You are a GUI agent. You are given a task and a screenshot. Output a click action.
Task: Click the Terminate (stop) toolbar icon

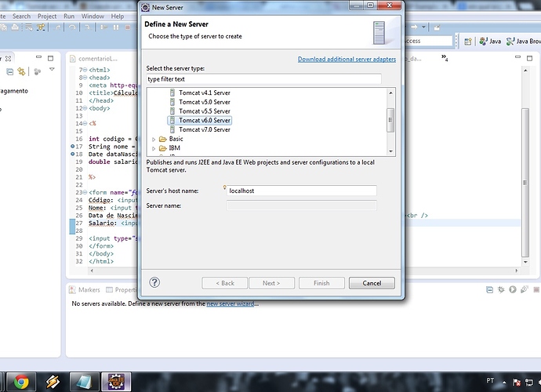coord(128,27)
